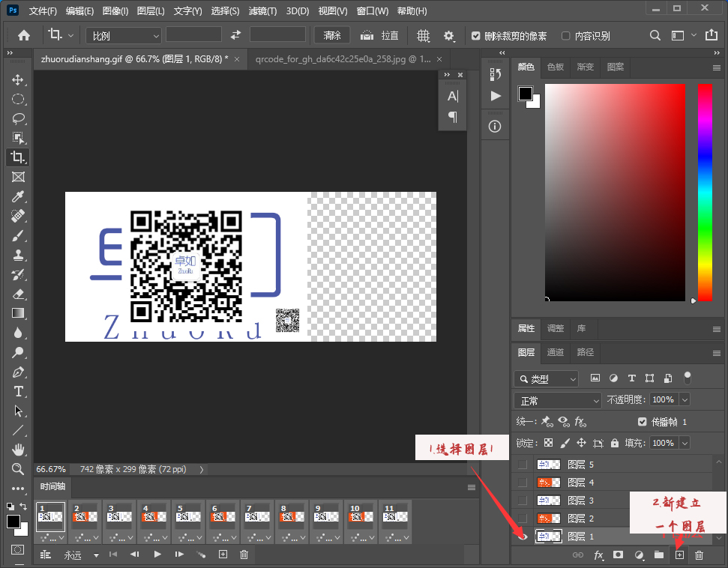The image size is (728, 568).
Task: Expand the 正常 blend mode dropdown
Action: (557, 400)
